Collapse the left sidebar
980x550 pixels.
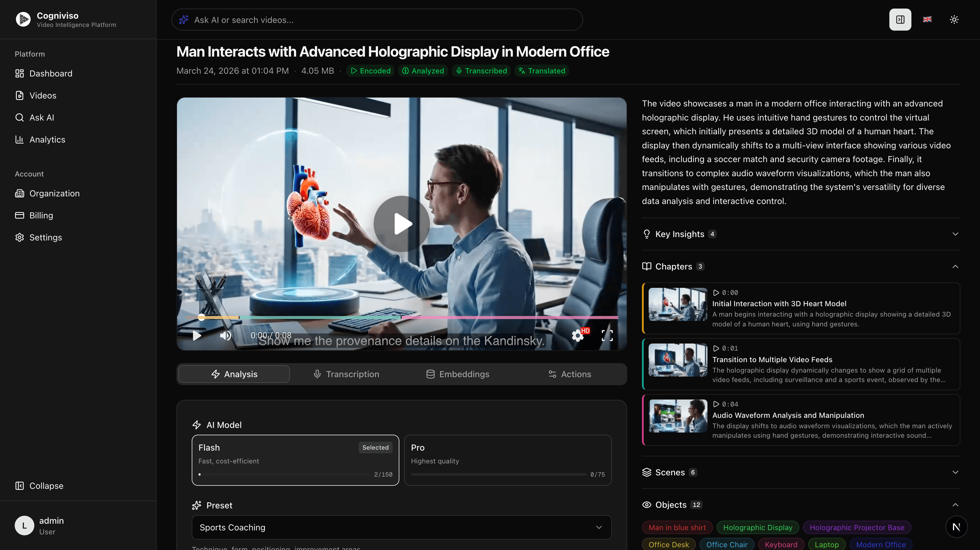39,486
